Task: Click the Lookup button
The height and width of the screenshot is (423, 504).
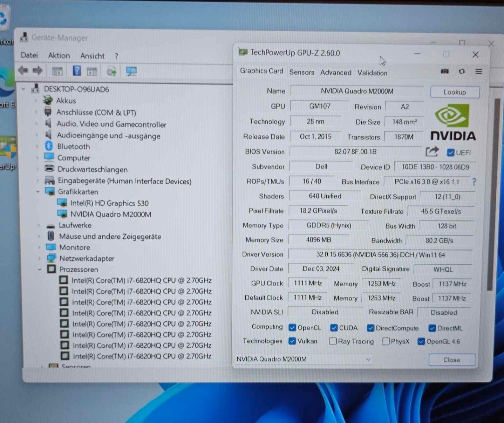Action: [455, 92]
